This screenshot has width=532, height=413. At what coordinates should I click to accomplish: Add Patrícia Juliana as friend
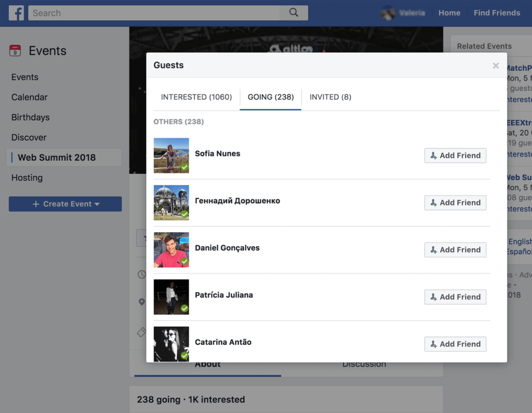455,297
